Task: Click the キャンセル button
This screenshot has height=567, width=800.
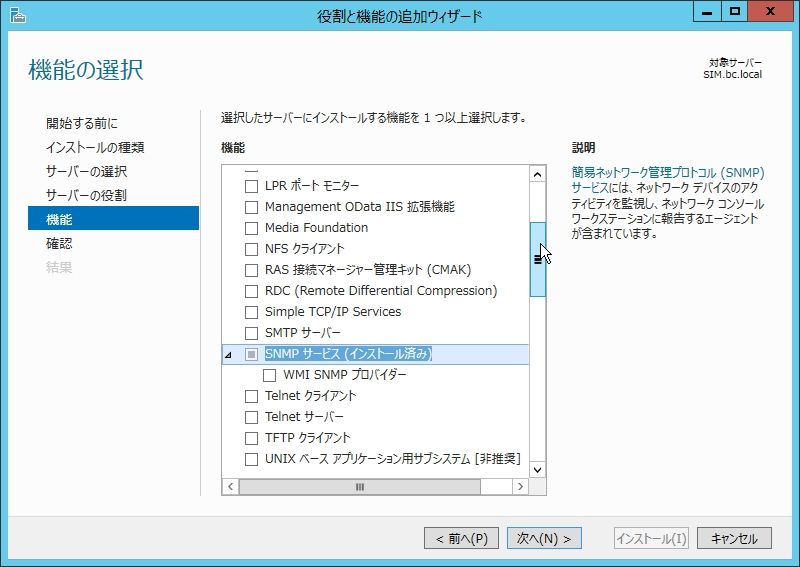Action: tap(734, 538)
